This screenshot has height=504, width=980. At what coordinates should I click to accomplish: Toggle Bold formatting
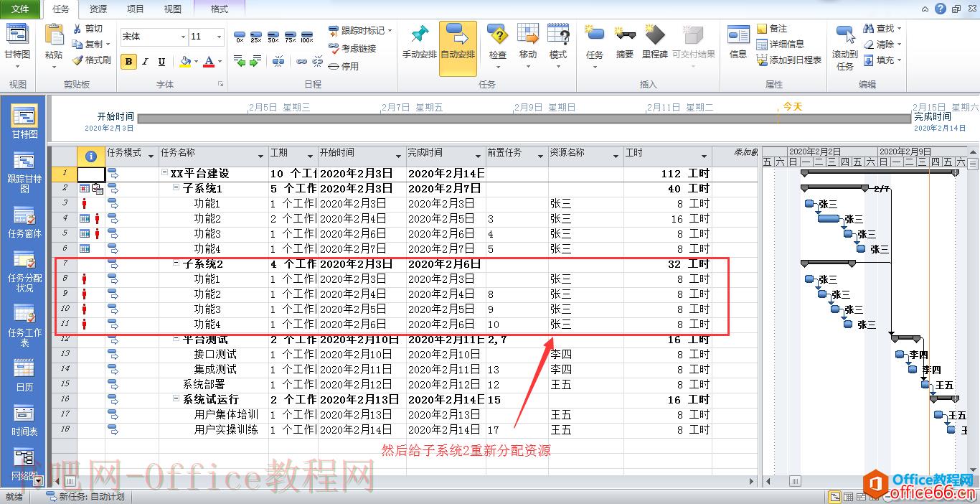[x=128, y=62]
